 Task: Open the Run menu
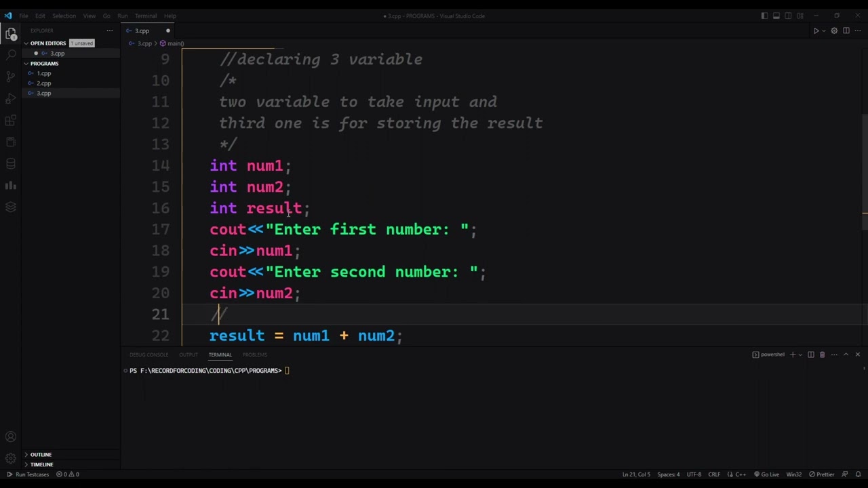[122, 16]
